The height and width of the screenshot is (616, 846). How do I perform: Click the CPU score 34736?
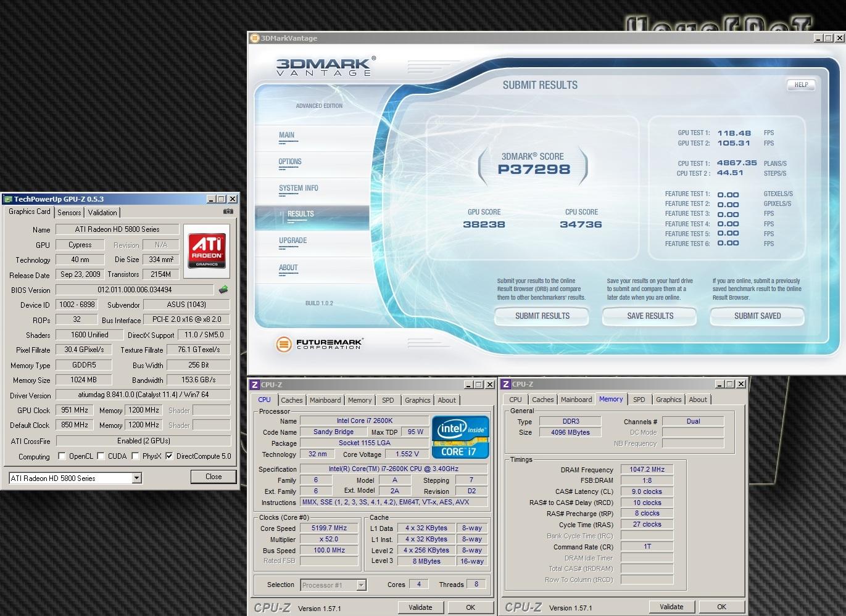581,224
